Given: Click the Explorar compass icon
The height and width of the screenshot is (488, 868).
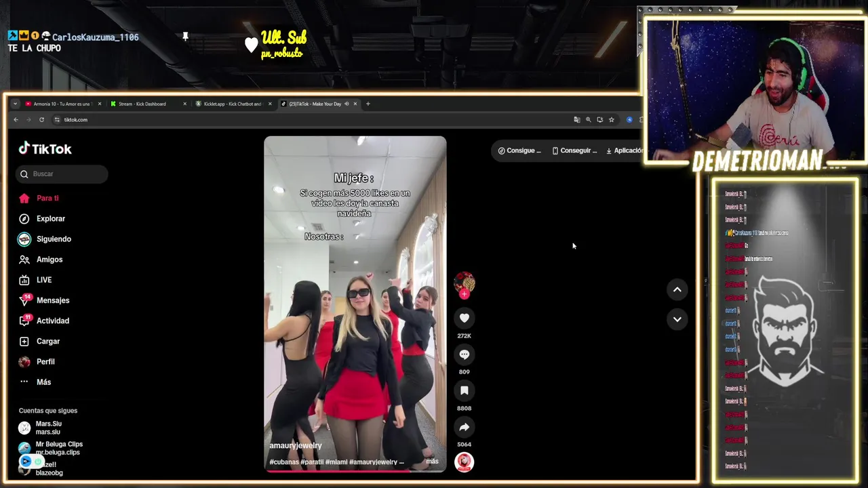Looking at the screenshot, I should point(24,218).
